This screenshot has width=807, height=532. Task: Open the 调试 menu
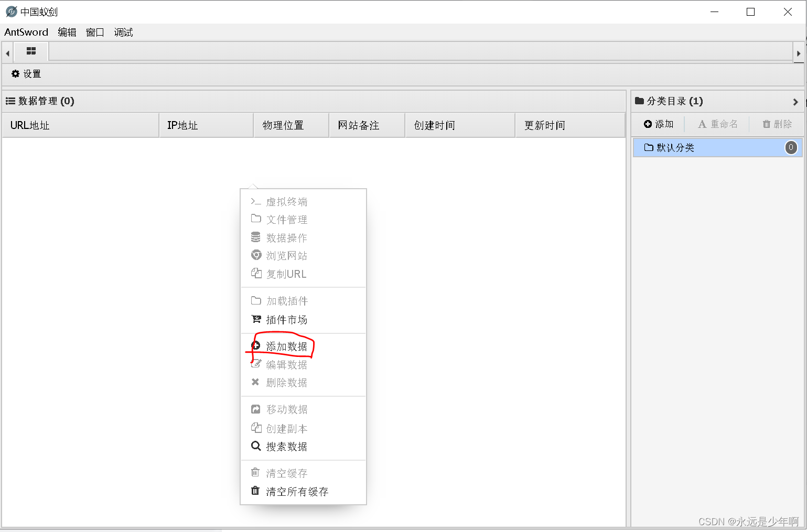(123, 32)
